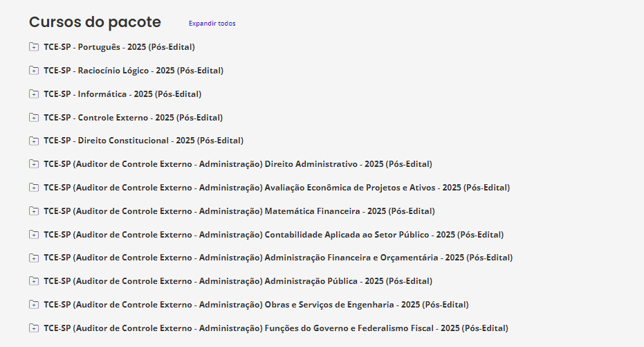
Task: Open TCE-SP Controle Externo 2025 title
Action: (133, 118)
